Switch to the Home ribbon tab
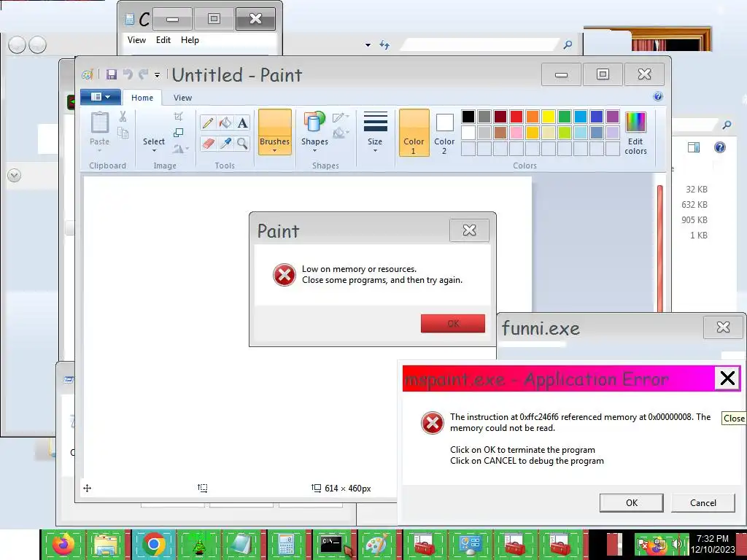This screenshot has height=560, width=747. pos(142,98)
